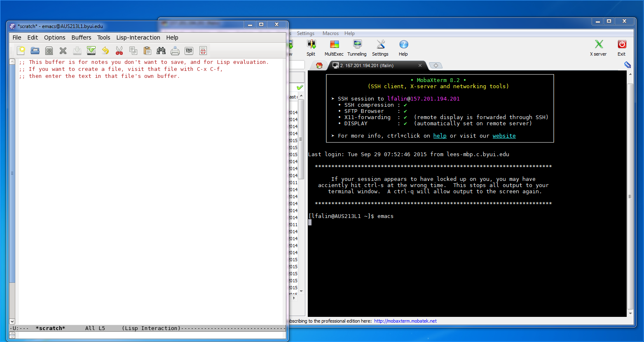Viewport: 644px width, 342px height.
Task: Open the mobaxterm.mobatek.net link
Action: coord(405,321)
